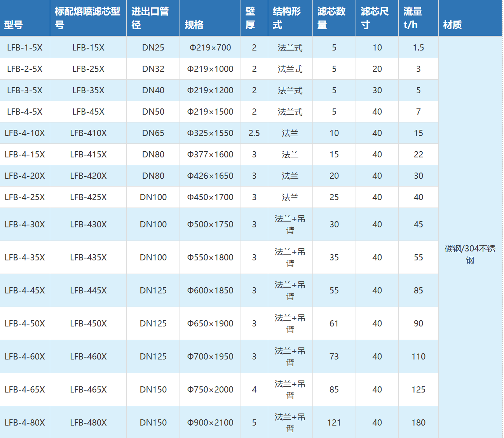Click the 滤芯尺寸 column header
504x438 pixels.
tap(377, 18)
